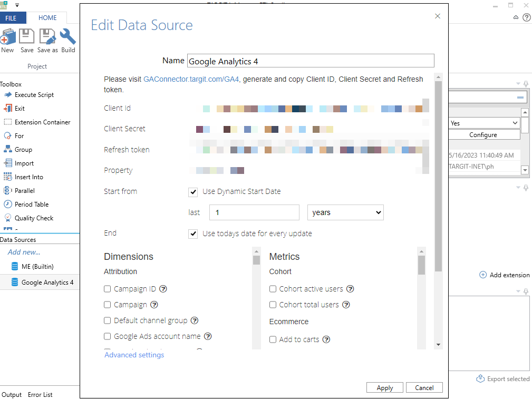The height and width of the screenshot is (399, 532).
Task: Click the Export selected icon
Action: pos(480,378)
